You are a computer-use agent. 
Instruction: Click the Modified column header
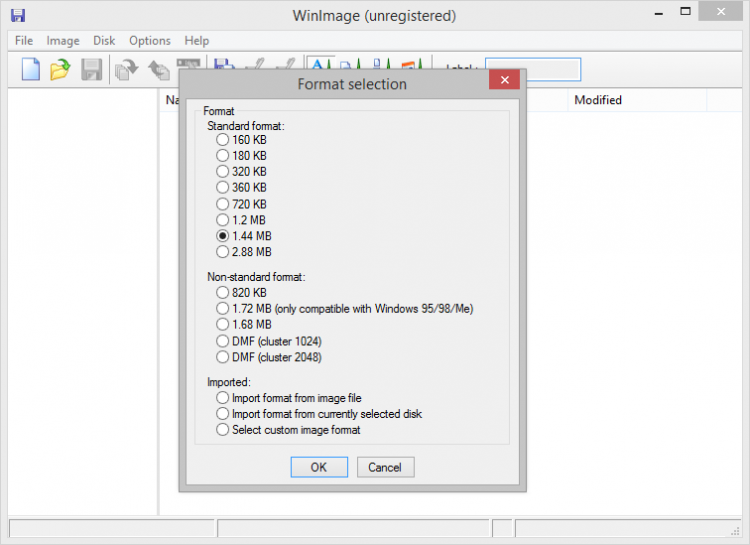(x=636, y=100)
